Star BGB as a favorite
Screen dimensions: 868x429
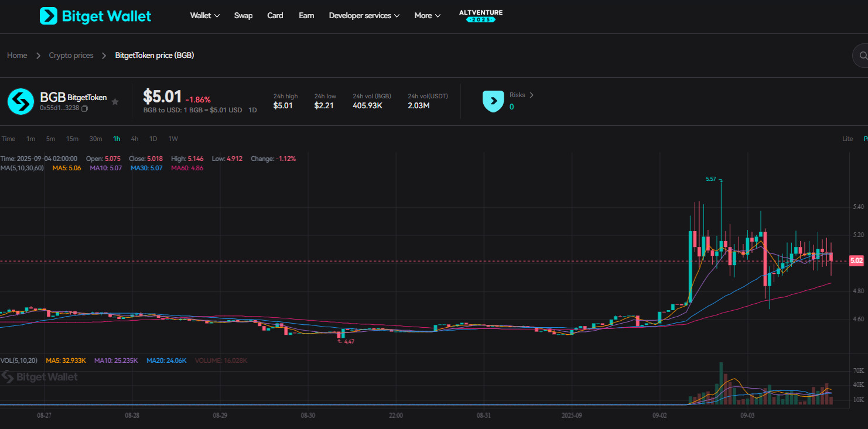pyautogui.click(x=115, y=102)
